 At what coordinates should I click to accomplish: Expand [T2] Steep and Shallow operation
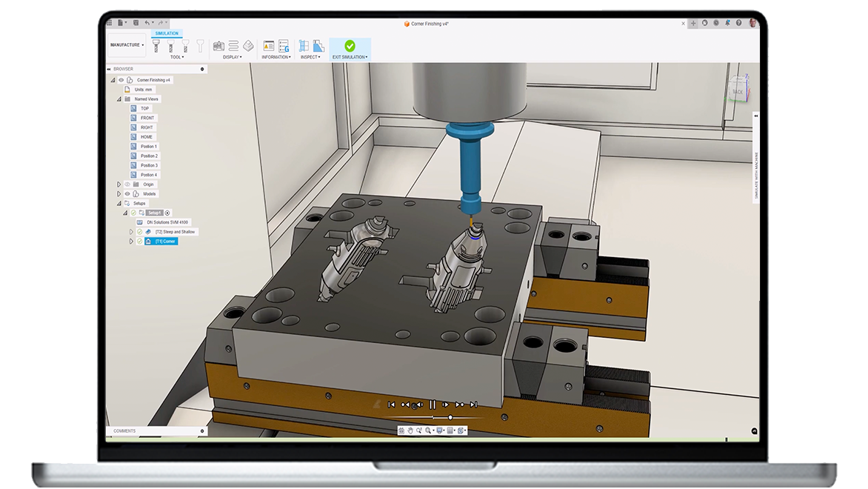point(131,231)
